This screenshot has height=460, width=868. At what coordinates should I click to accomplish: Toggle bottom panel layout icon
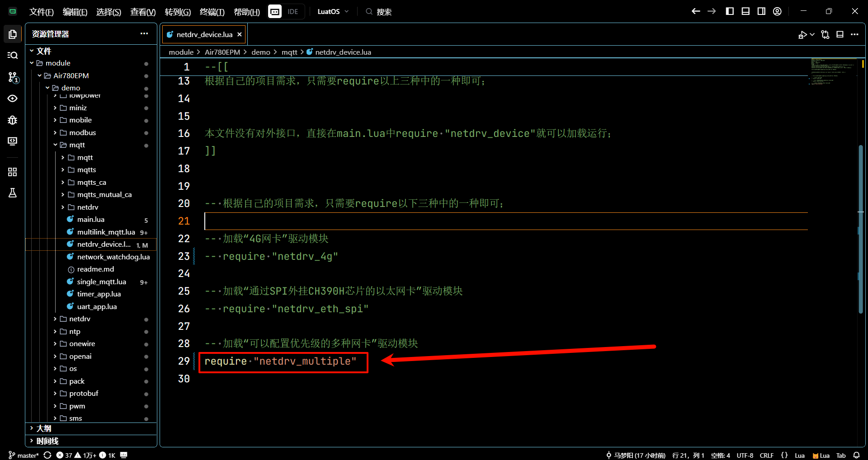[x=745, y=11]
